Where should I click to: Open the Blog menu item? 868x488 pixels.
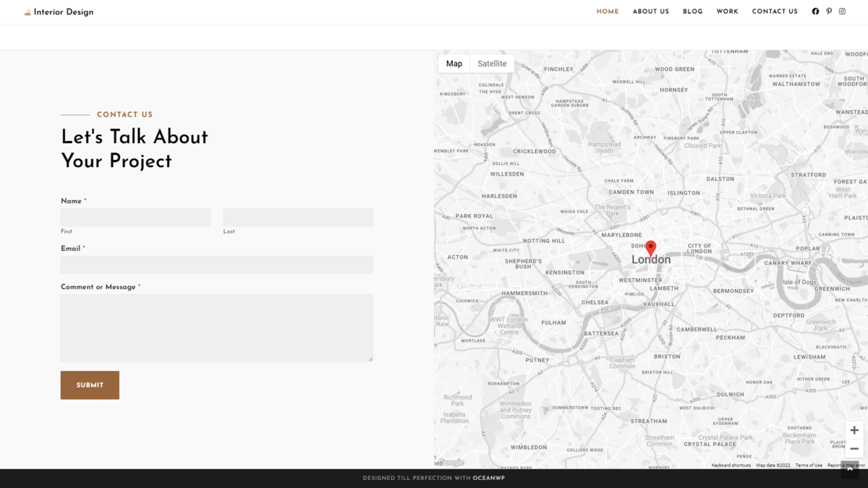693,12
